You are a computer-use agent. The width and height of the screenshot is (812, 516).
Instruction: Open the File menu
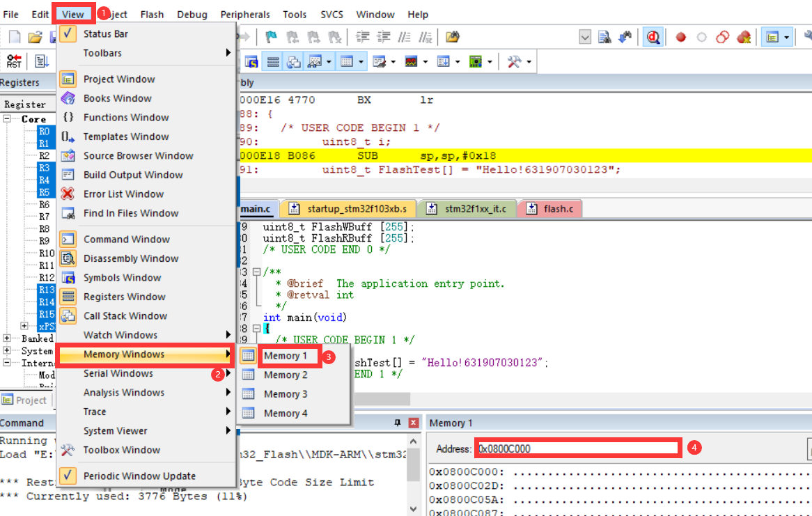coord(11,15)
